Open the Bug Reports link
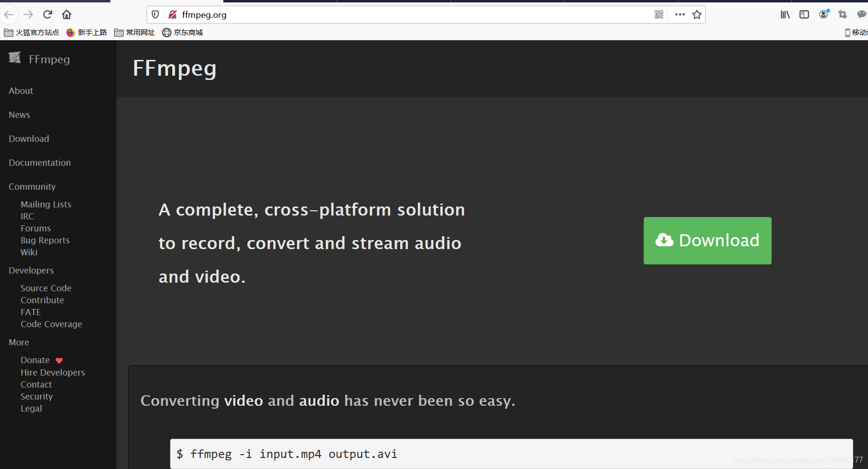Screen dimensions: 868x469 45,240
